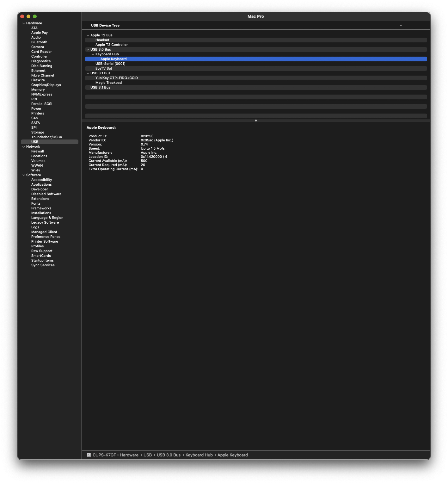Select Locations under Network
The image size is (448, 483).
pos(39,156)
